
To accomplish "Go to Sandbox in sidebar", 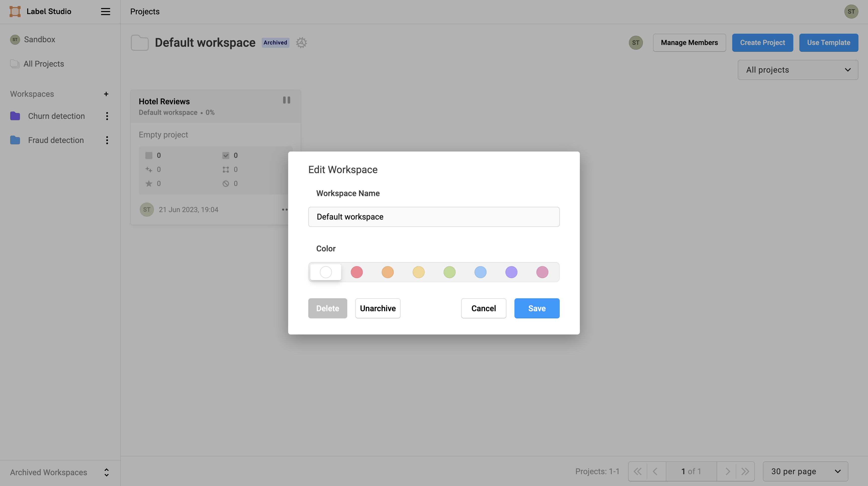I will pos(39,39).
